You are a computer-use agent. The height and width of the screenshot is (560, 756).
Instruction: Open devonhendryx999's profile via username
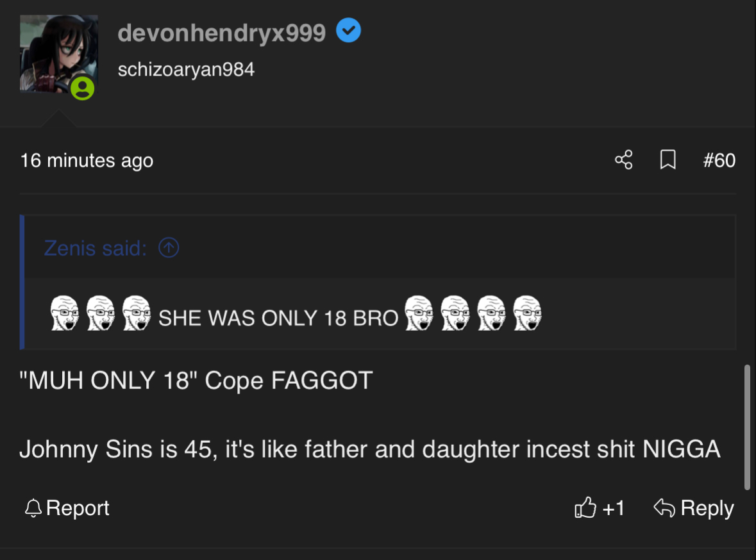222,32
